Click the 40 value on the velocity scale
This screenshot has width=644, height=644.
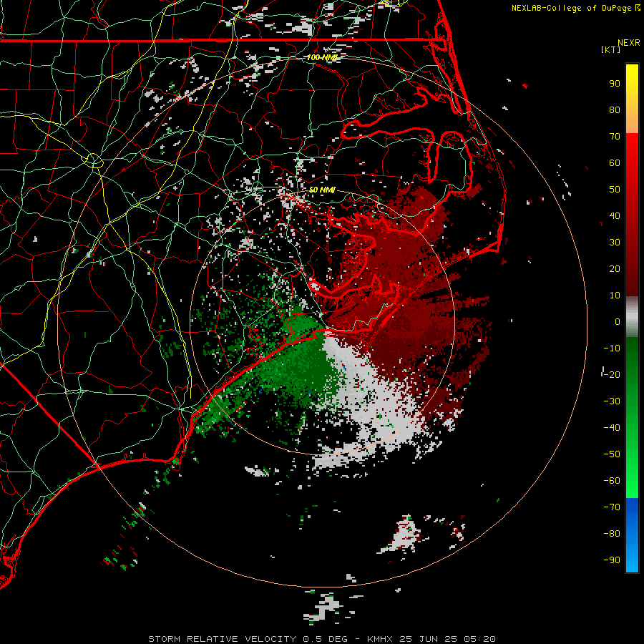pyautogui.click(x=615, y=215)
